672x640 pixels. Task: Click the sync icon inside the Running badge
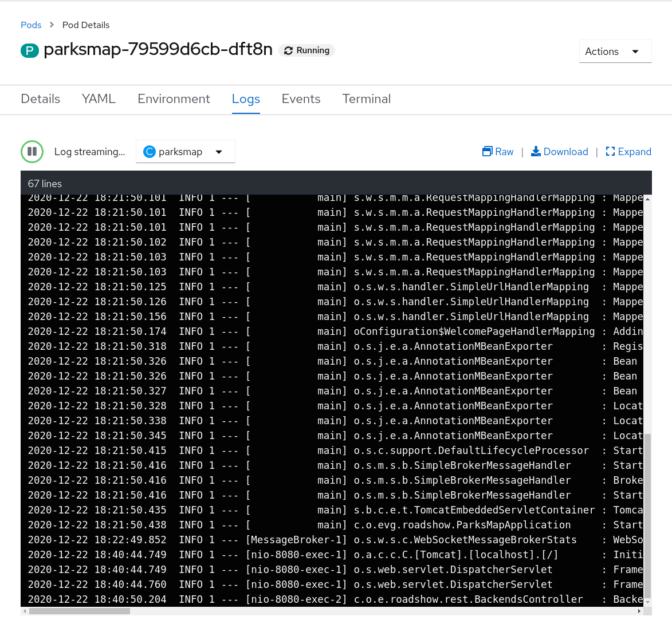click(288, 50)
